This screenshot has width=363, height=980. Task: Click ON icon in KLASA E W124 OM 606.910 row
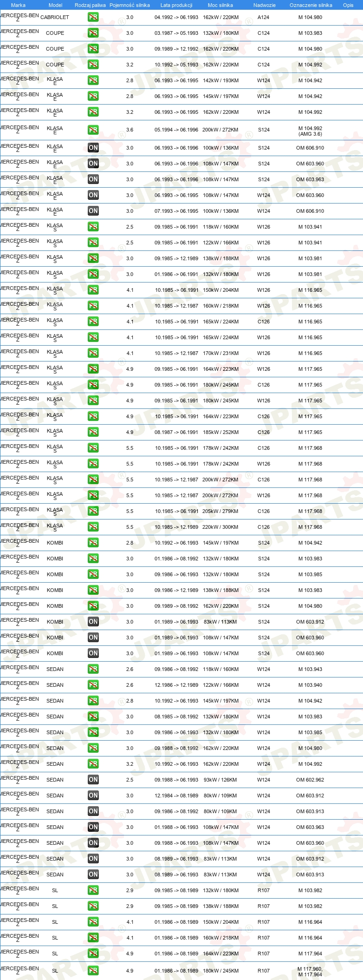pos(93,211)
